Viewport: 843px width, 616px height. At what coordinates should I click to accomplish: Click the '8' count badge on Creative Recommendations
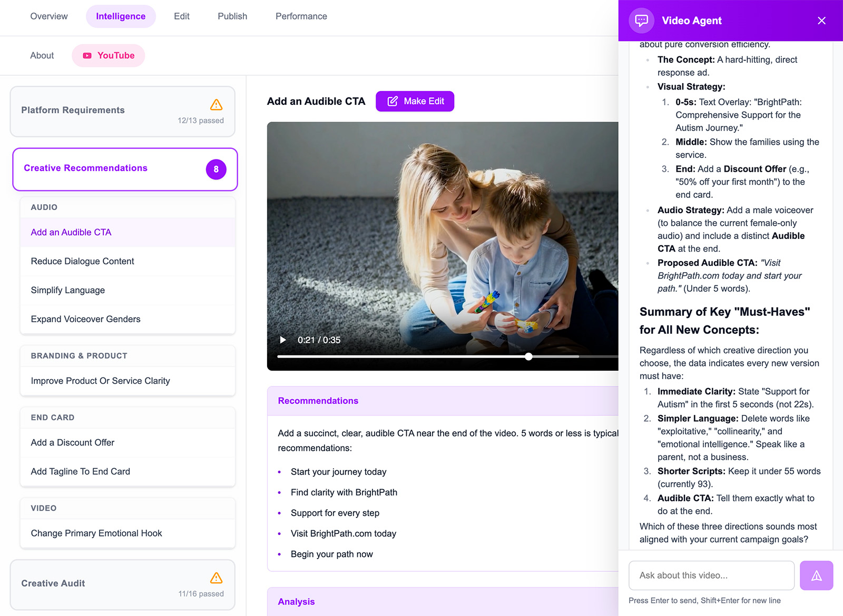pos(216,170)
